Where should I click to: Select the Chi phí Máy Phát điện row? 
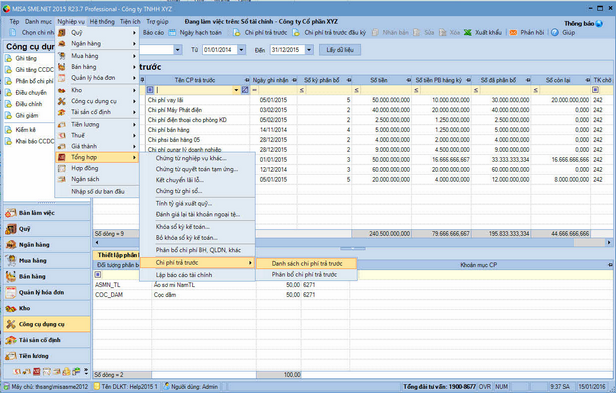point(353,110)
